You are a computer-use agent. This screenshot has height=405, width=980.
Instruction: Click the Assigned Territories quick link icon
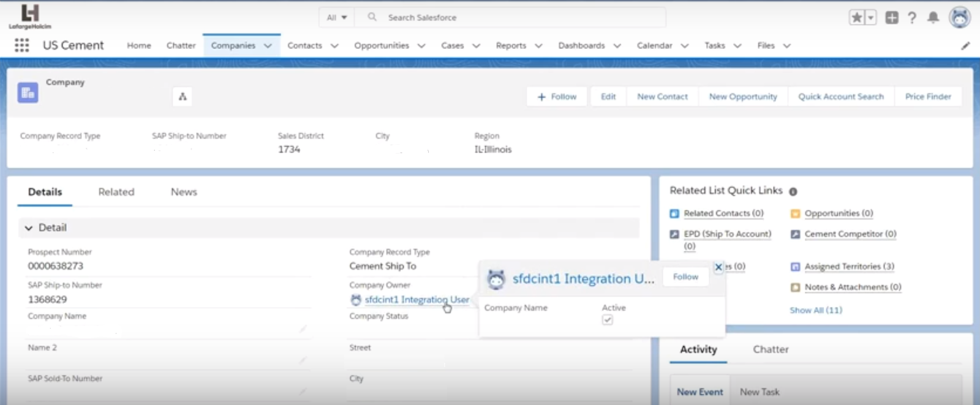795,267
